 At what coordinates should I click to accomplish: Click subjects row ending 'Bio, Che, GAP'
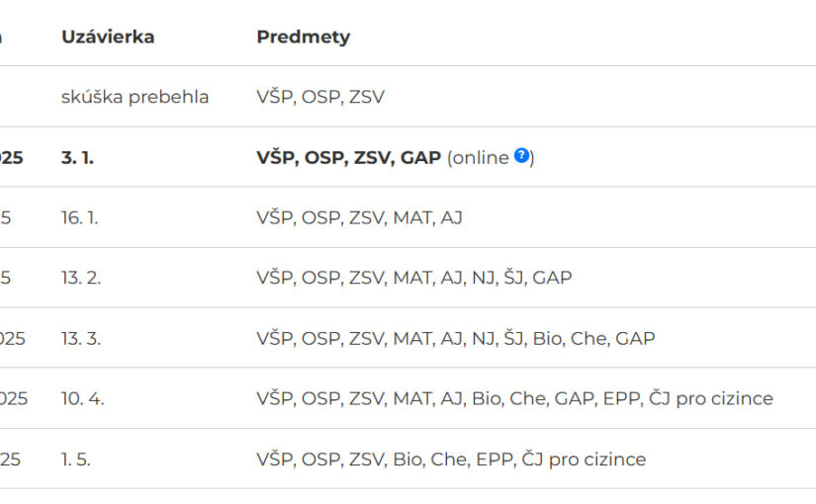point(456,339)
